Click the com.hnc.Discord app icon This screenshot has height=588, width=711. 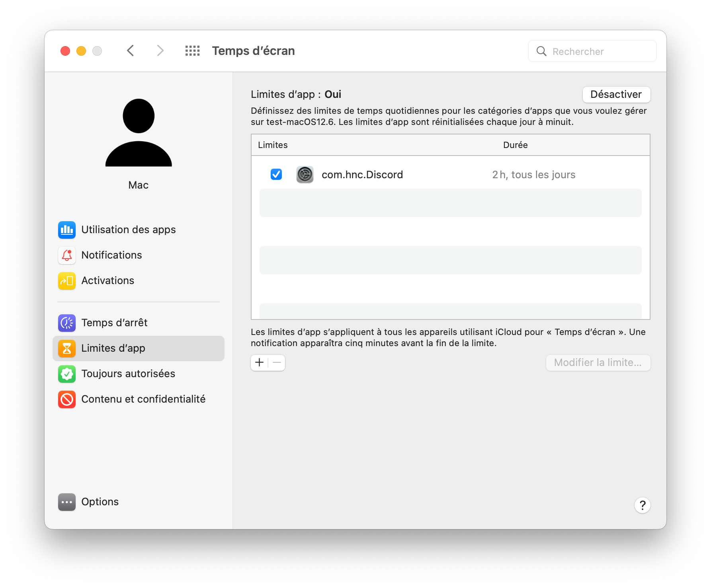[305, 175]
